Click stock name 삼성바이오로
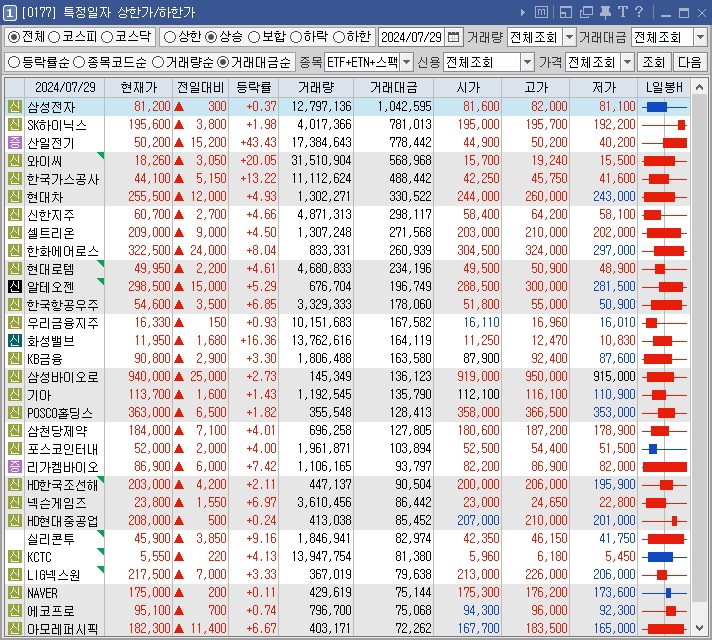The width and height of the screenshot is (712, 640). pos(62,377)
